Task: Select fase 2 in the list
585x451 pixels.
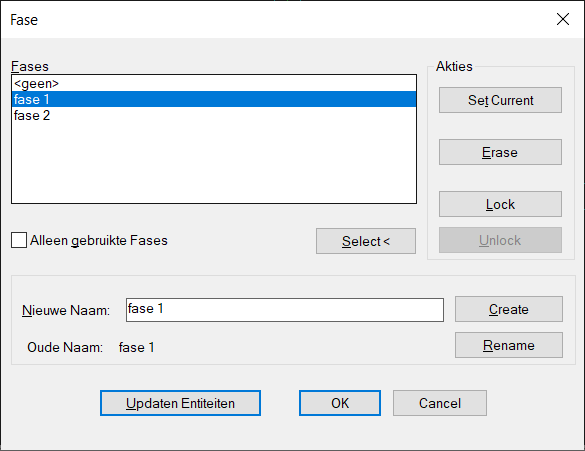Action: [214, 115]
